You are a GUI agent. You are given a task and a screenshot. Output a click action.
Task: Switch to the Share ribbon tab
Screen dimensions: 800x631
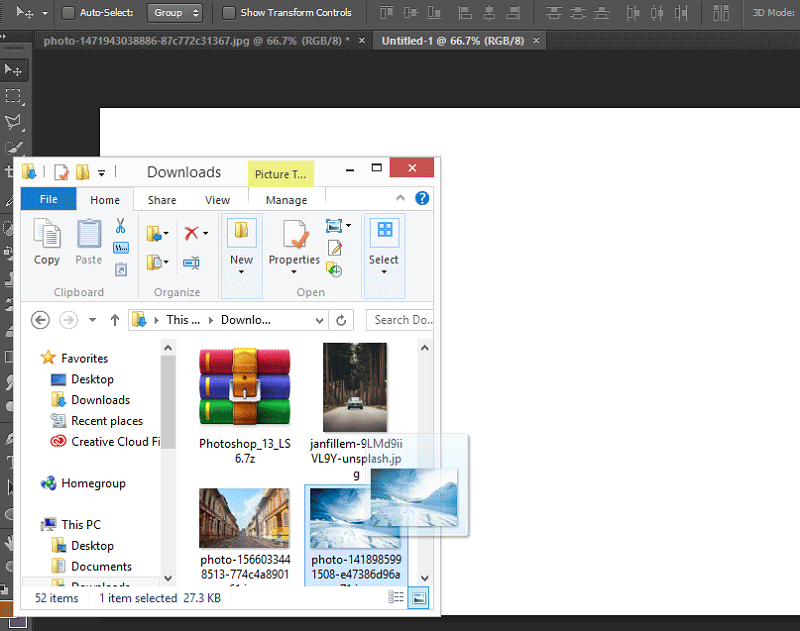(161, 199)
